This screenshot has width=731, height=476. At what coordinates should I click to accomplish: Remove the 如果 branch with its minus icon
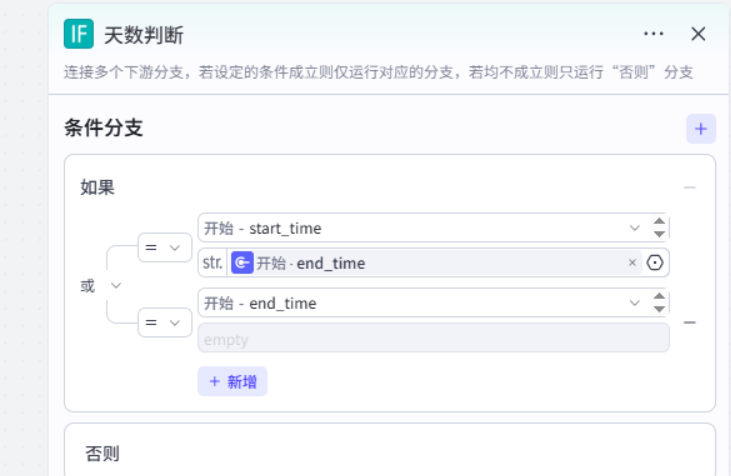[689, 187]
